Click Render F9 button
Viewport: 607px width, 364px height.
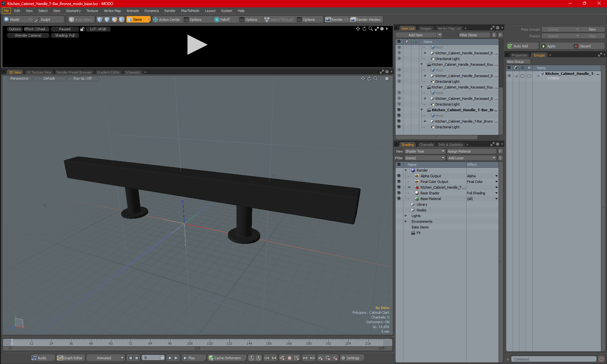(337, 20)
